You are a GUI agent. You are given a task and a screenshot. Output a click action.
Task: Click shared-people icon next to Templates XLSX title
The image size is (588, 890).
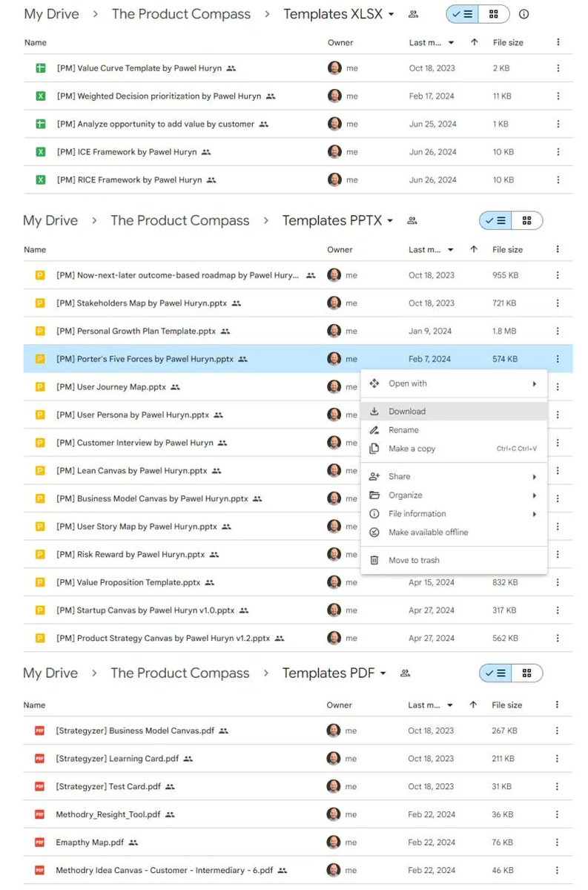click(413, 14)
